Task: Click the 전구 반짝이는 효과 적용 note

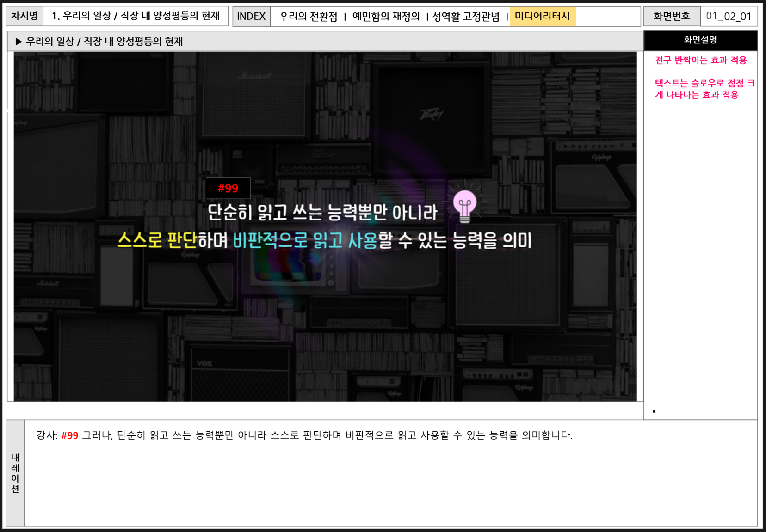Action: pyautogui.click(x=701, y=61)
